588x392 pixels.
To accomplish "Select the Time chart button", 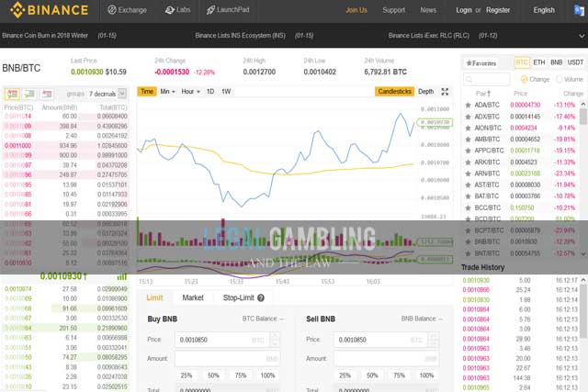I will (x=147, y=92).
